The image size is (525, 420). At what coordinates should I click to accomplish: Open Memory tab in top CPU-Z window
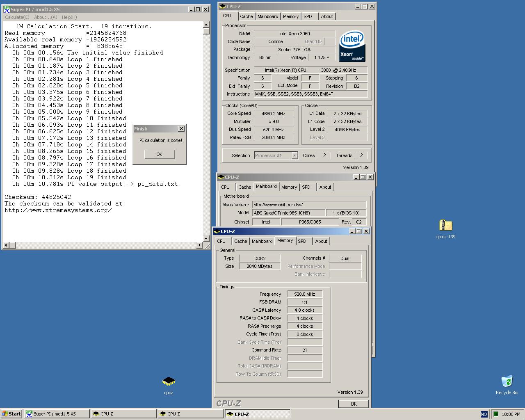pos(291,16)
